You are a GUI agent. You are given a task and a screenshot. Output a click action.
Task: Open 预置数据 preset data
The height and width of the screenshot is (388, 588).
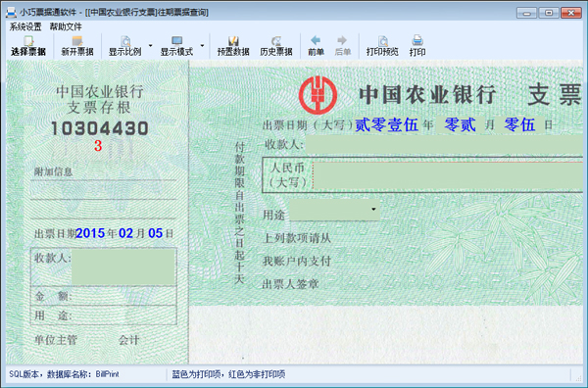(233, 46)
